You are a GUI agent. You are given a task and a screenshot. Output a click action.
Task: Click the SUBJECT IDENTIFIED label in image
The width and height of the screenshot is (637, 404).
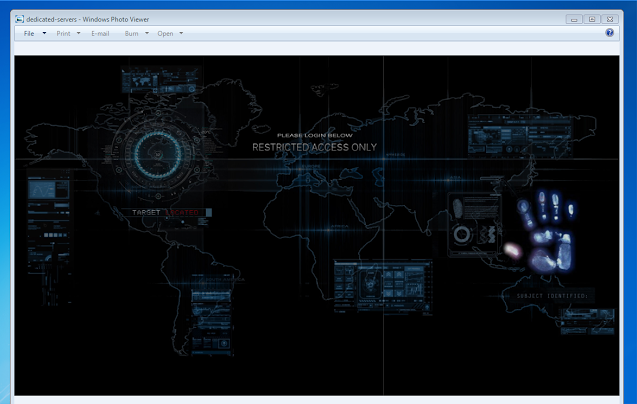point(553,296)
